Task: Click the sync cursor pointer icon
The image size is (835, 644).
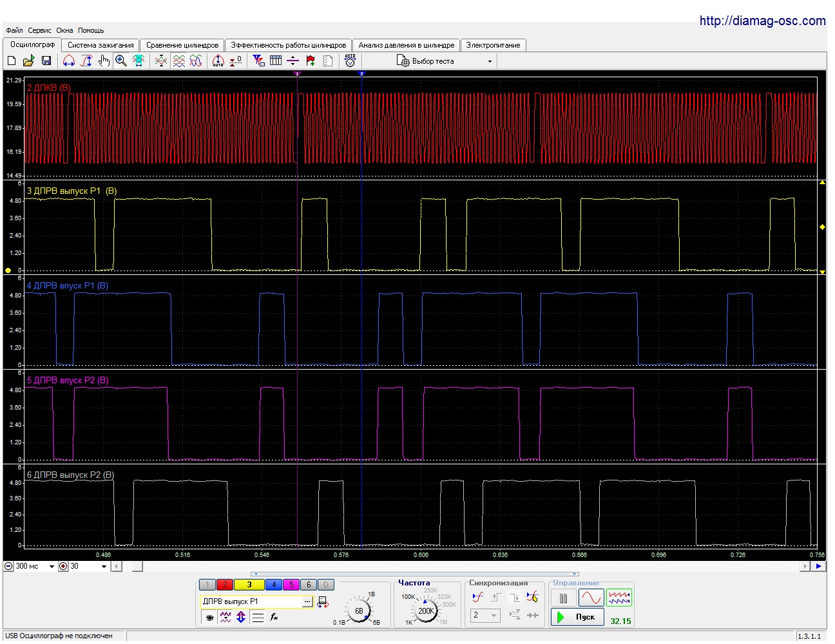Action: point(532,597)
